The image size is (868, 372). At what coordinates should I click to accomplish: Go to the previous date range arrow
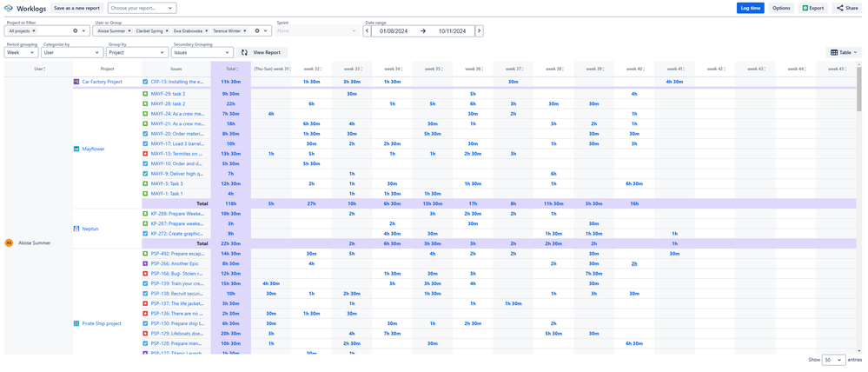coord(367,31)
